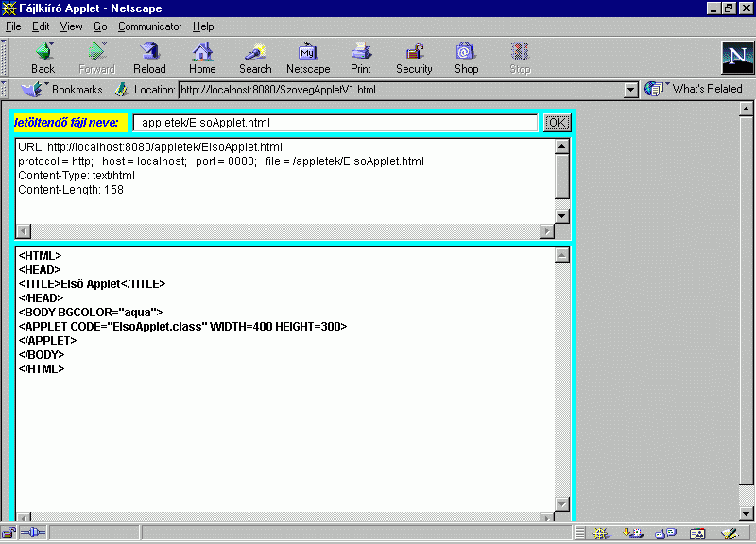Click the '<TITLE>Első Applet</TITLE>' line
756x544 pixels.
92,283
